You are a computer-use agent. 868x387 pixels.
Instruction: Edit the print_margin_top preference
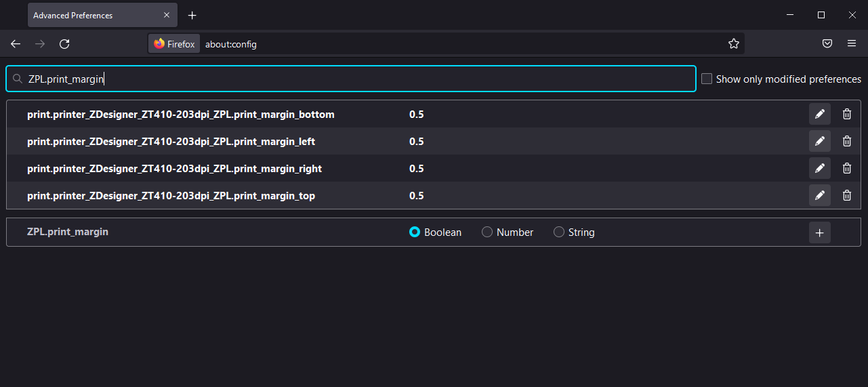(820, 195)
